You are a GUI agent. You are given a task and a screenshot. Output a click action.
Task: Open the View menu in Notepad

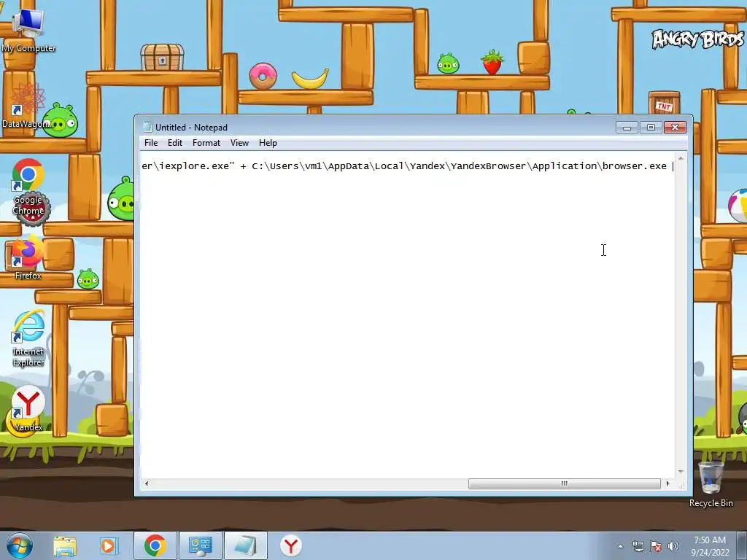pos(239,143)
